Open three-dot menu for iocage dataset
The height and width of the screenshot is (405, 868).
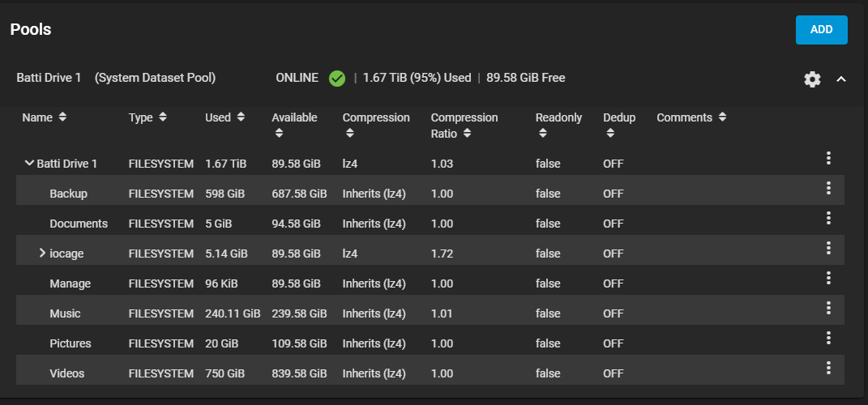pos(828,248)
